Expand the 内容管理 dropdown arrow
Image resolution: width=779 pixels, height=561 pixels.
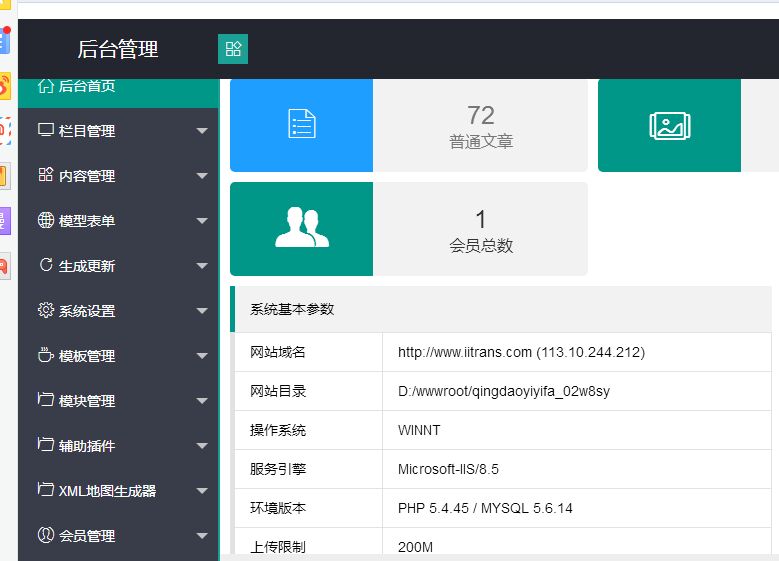pos(202,176)
